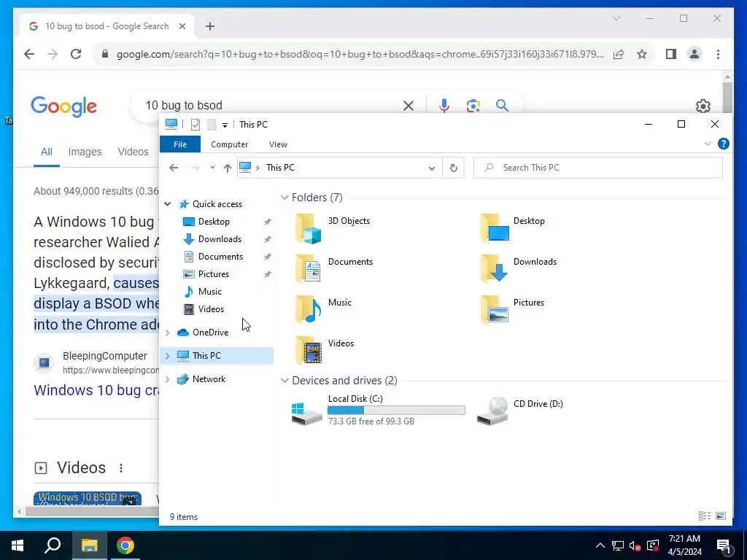Viewport: 747px width, 560px height.
Task: Collapse the Folders (7) group
Action: pyautogui.click(x=285, y=197)
